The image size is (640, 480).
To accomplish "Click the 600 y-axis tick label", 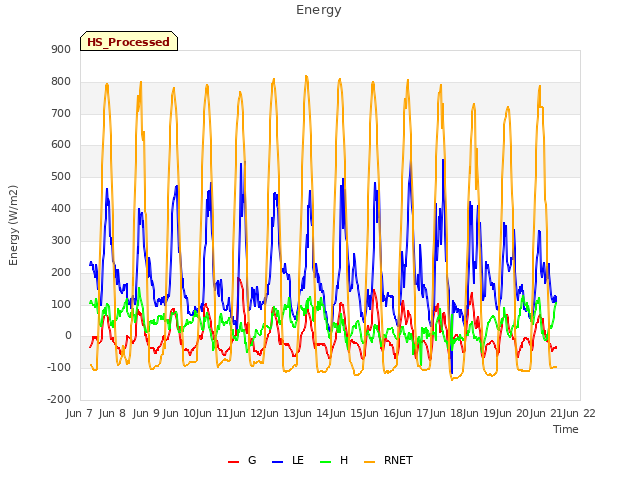I will [x=61, y=145].
